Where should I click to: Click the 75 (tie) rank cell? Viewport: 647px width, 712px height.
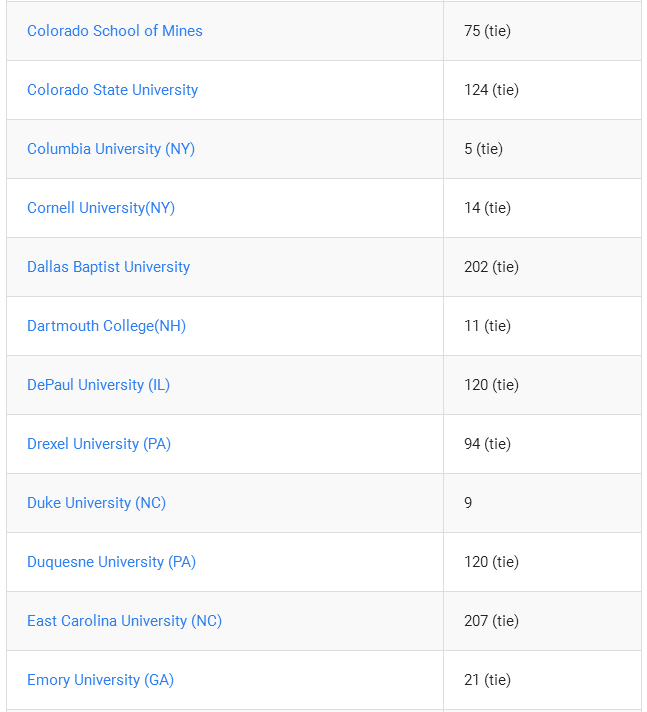pos(542,31)
